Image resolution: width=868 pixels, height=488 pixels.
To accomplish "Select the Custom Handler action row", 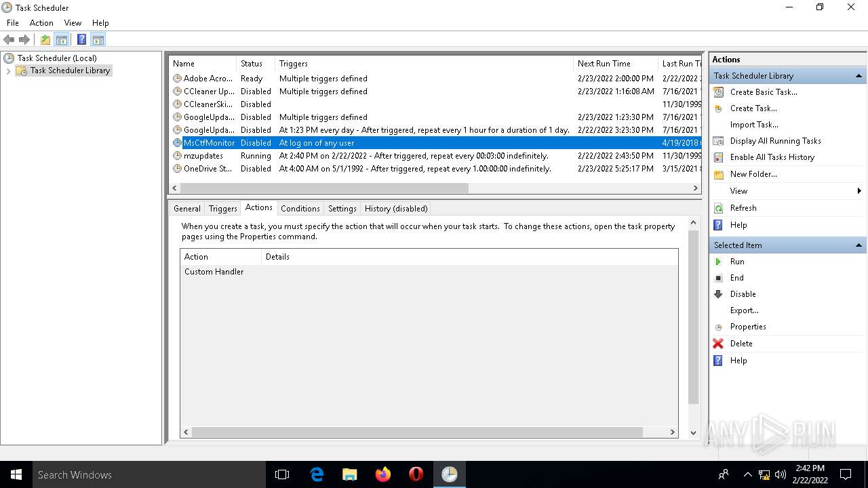I will 429,272.
